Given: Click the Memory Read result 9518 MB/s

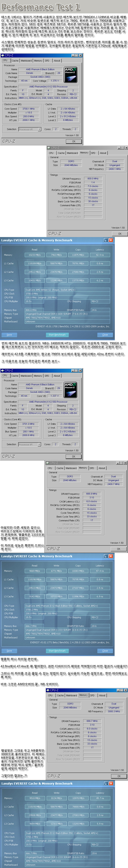Looking at the screenshot, I should 35,798.
